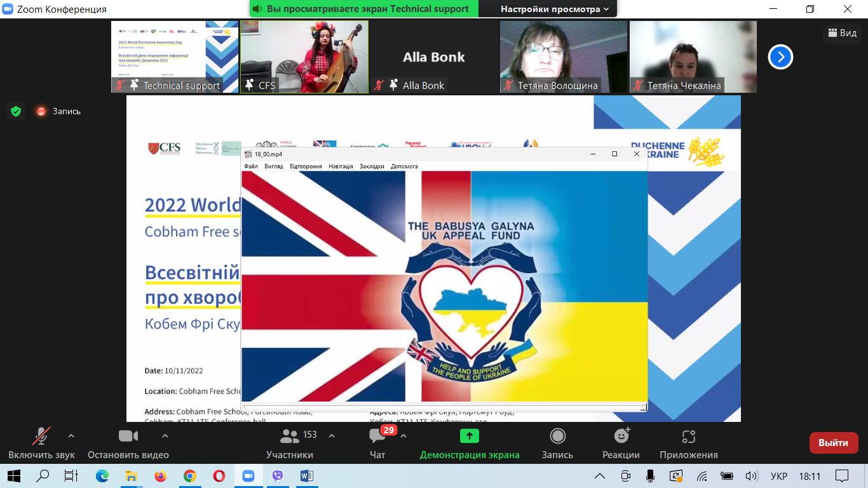The width and height of the screenshot is (868, 488).
Task: Launch Microsoft Edge from taskbar
Action: (102, 475)
